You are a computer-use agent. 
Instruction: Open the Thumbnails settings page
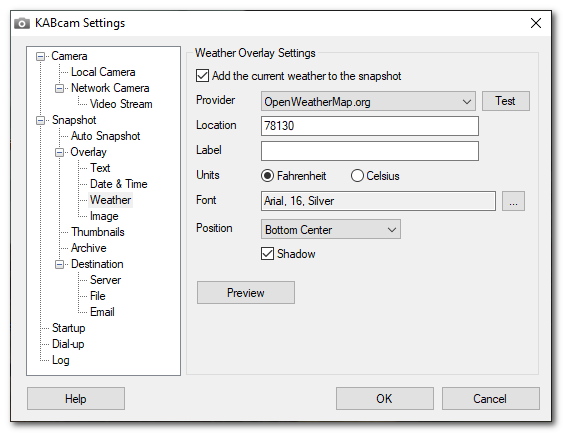[x=98, y=232]
